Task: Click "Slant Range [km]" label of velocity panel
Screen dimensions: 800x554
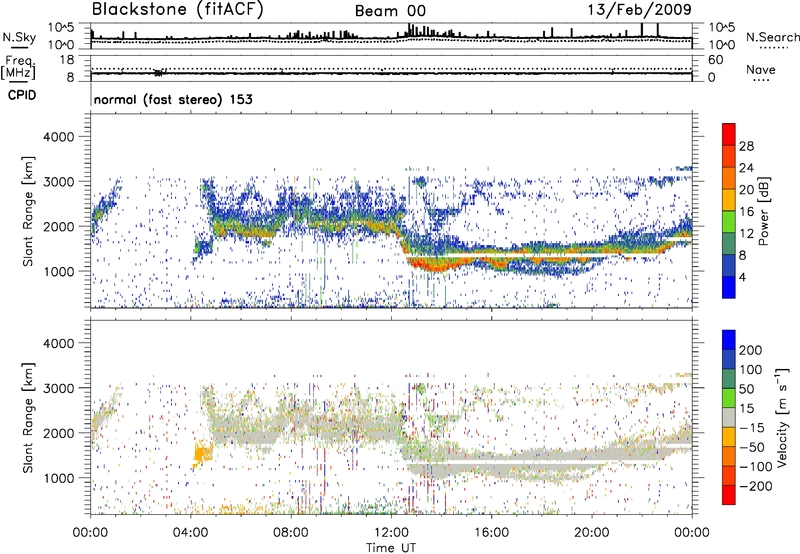Action: [x=28, y=418]
